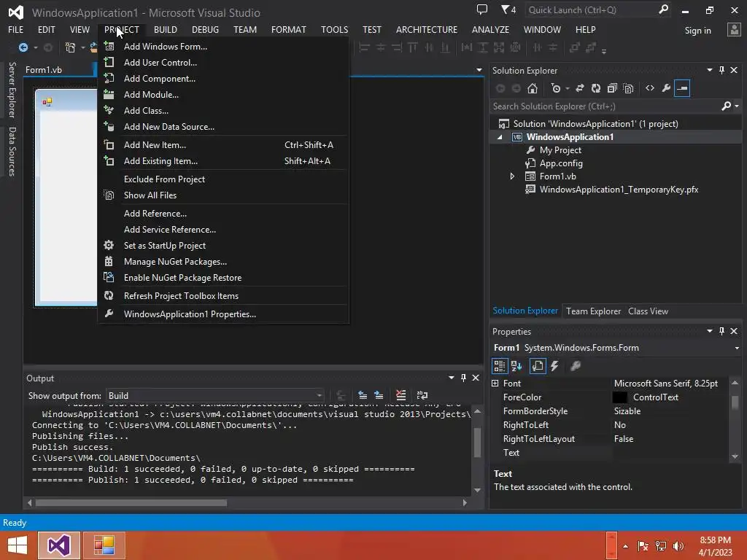Click Collapse All icon in Solution Explorer
Viewport: 747px width, 560px height.
pyautogui.click(x=612, y=88)
